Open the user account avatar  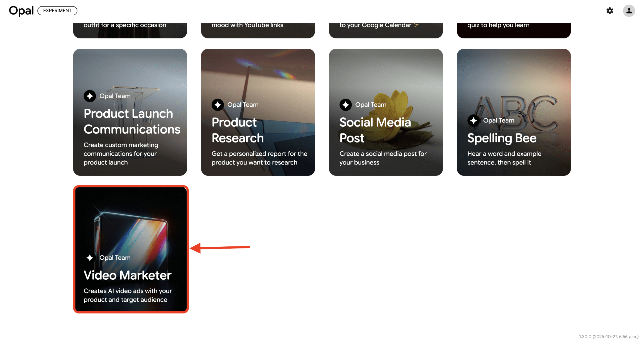(x=629, y=11)
